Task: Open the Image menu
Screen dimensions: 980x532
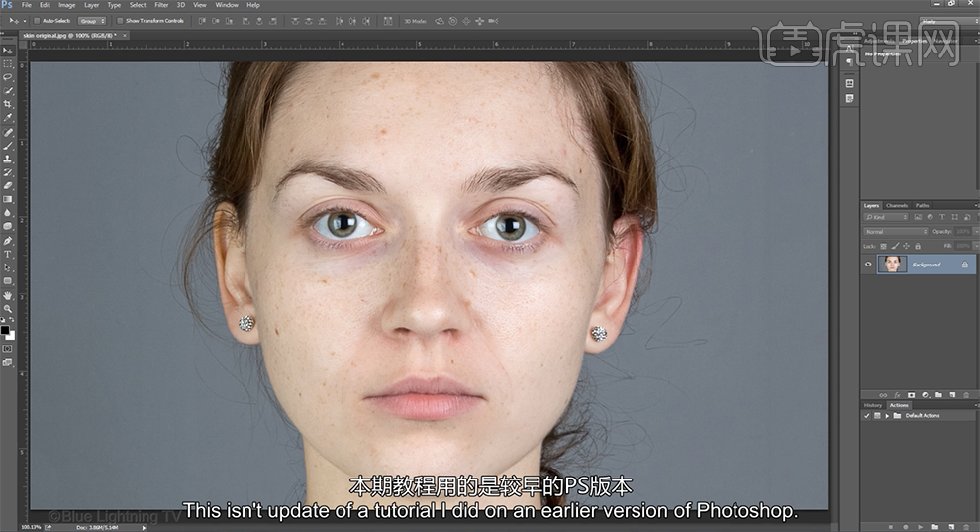Action: click(67, 5)
